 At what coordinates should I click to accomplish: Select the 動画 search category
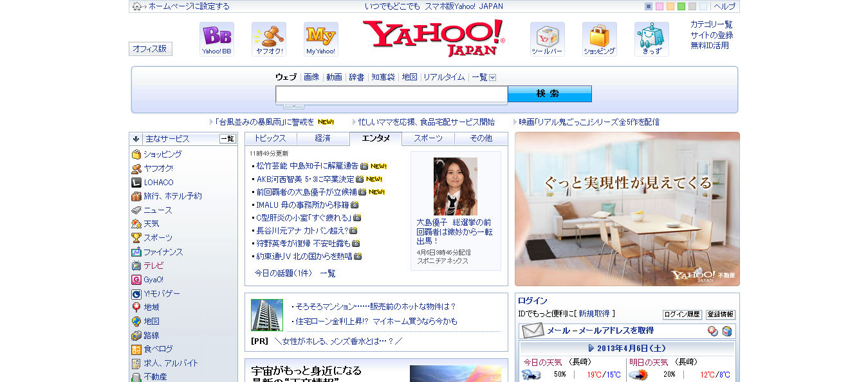pyautogui.click(x=334, y=77)
